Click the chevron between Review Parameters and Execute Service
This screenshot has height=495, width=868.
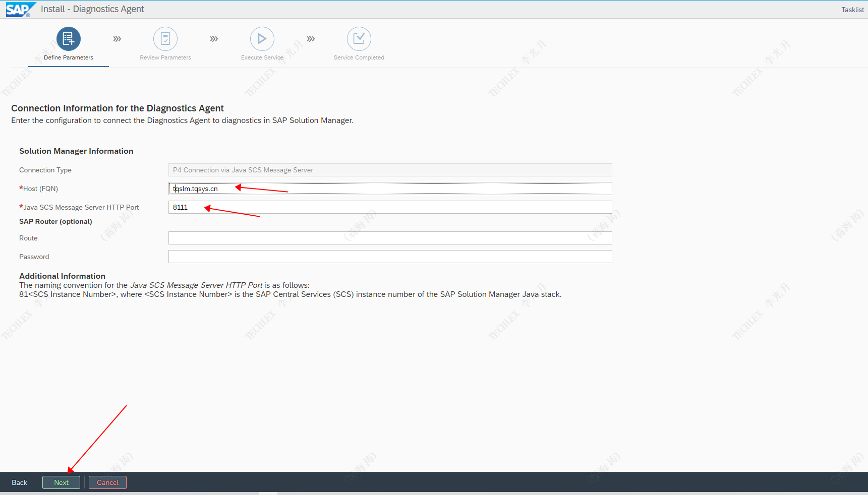214,39
